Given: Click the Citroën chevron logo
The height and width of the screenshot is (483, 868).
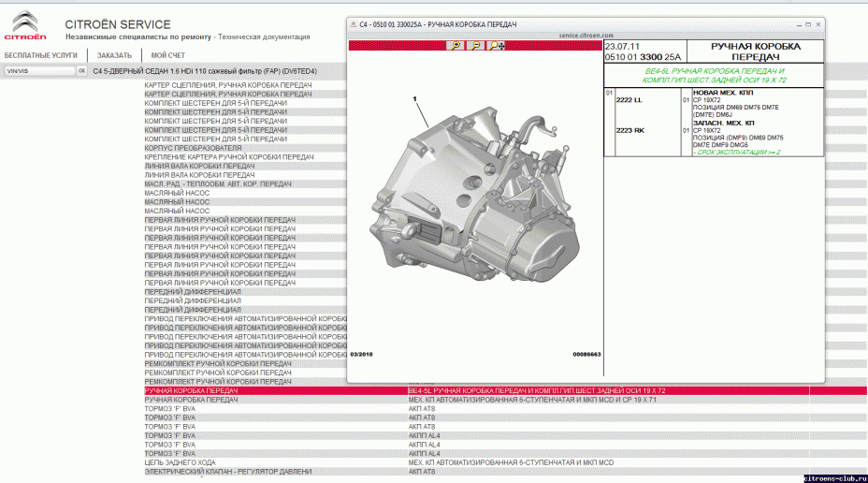Looking at the screenshot, I should [x=25, y=25].
